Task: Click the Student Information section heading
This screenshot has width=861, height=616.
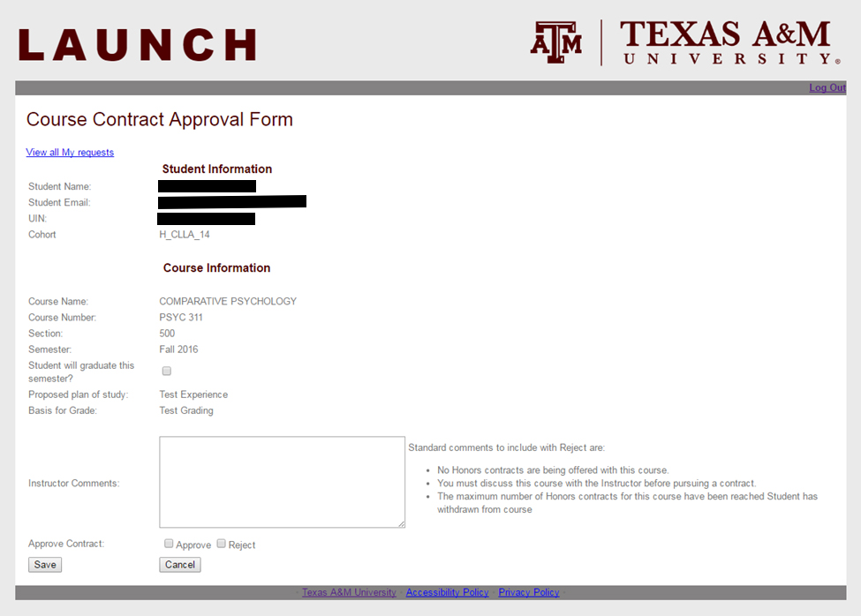Action: (x=217, y=169)
